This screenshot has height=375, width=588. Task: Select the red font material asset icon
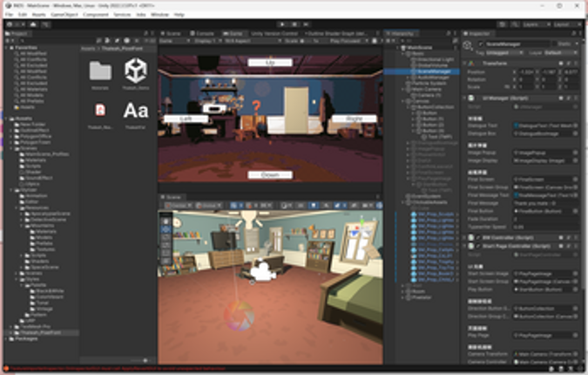[x=99, y=110]
